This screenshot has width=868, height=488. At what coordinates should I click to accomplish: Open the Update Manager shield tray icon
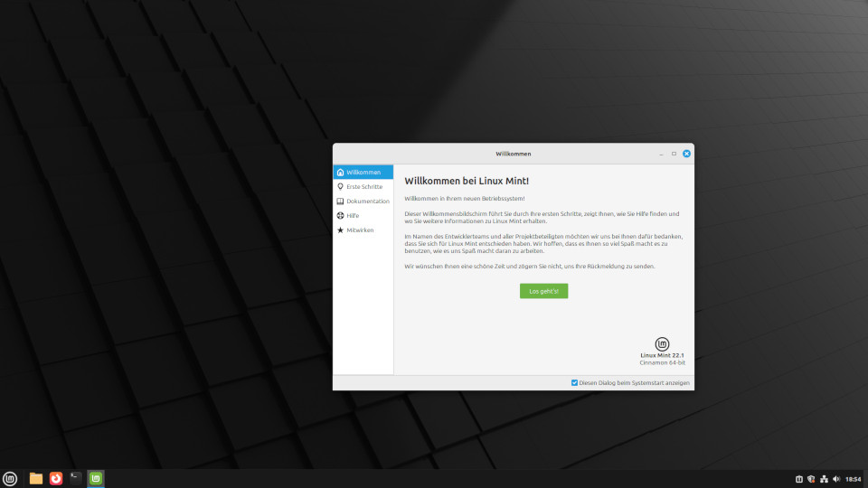coord(811,479)
